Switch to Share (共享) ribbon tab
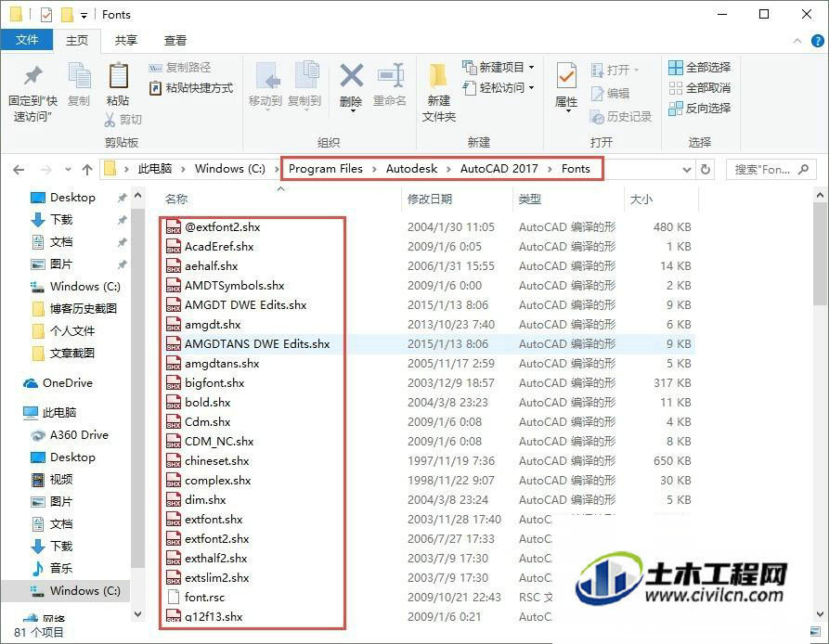The width and height of the screenshot is (829, 644). 126,40
